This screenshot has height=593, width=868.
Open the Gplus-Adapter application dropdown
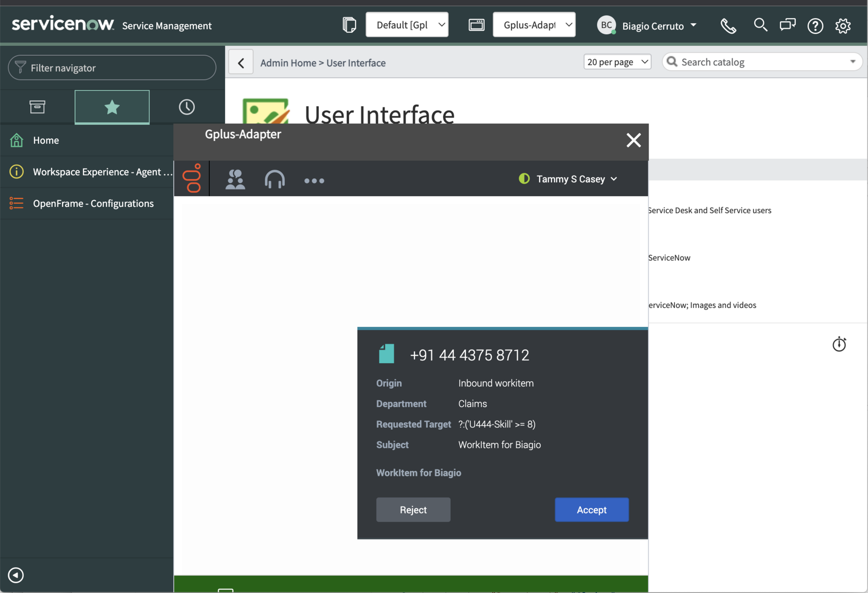[x=534, y=25]
